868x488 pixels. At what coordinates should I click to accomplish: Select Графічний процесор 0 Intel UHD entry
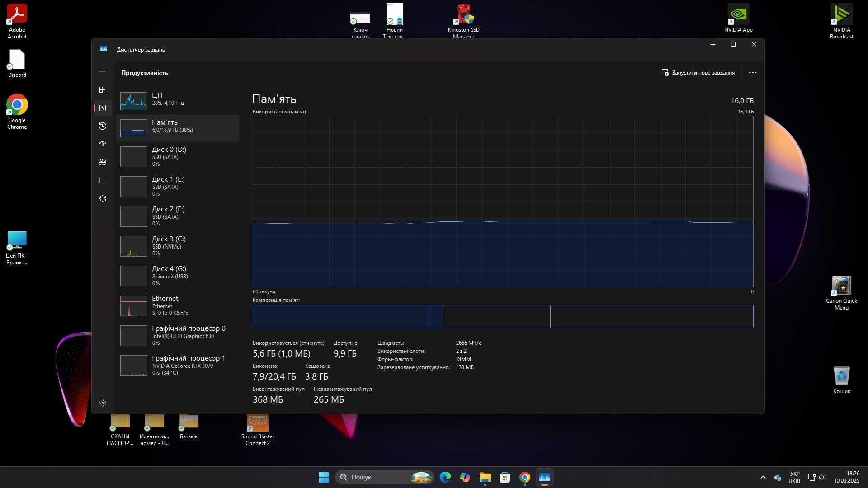click(177, 335)
